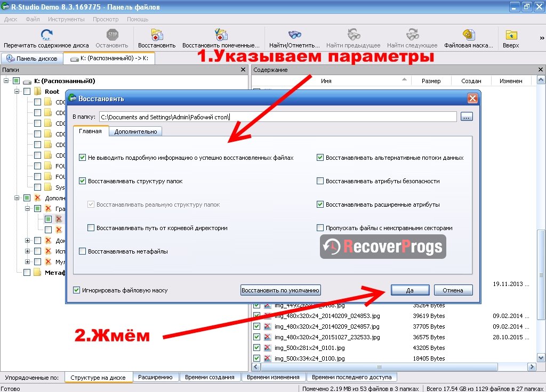Sort by Расширению tab
The height and width of the screenshot is (392, 546).
pos(155,377)
